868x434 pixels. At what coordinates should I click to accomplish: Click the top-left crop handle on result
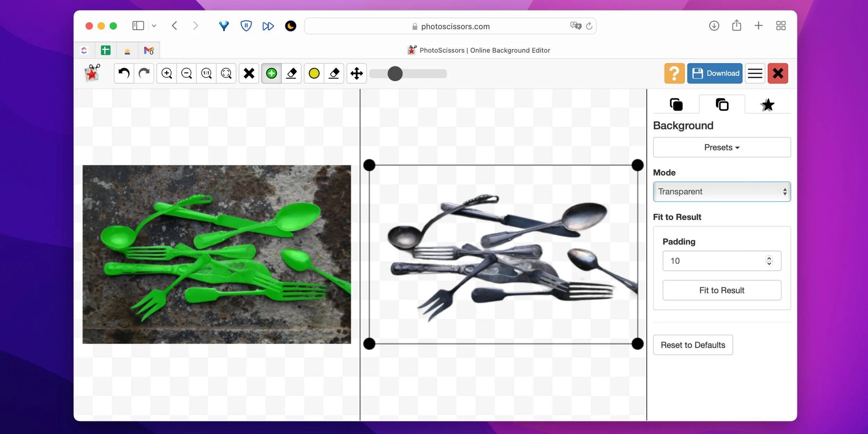(x=369, y=165)
